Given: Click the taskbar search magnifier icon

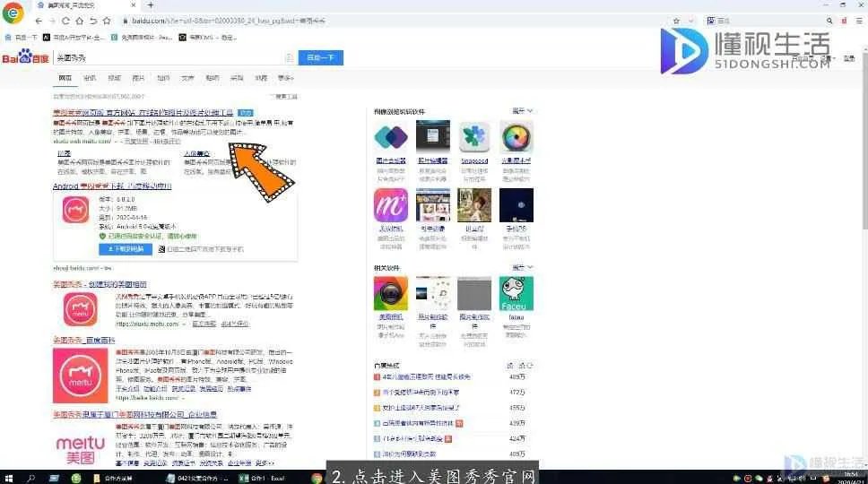Looking at the screenshot, I should pyautogui.click(x=31, y=478).
